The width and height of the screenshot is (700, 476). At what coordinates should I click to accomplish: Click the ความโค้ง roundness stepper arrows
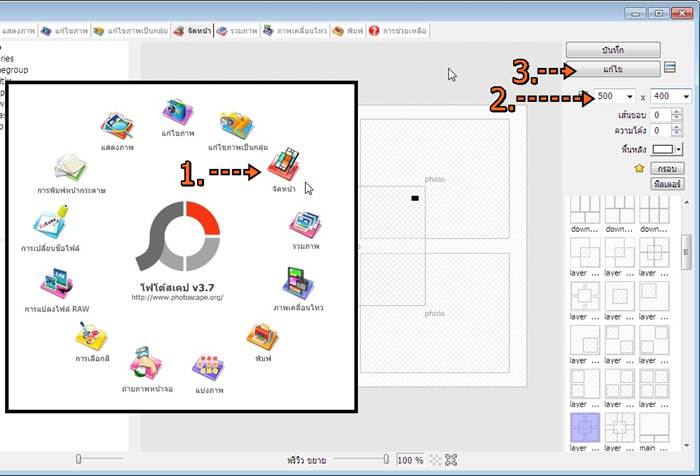point(676,130)
